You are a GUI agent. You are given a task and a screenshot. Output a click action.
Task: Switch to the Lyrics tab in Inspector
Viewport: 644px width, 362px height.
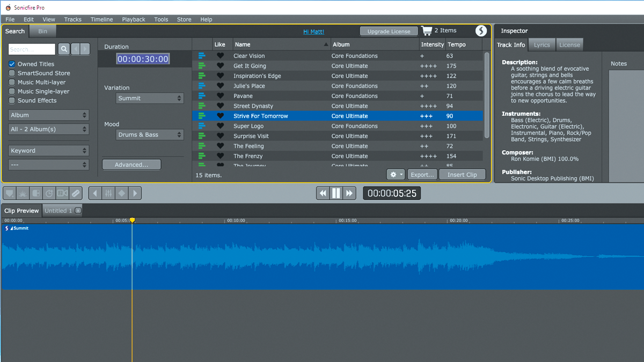(542, 45)
